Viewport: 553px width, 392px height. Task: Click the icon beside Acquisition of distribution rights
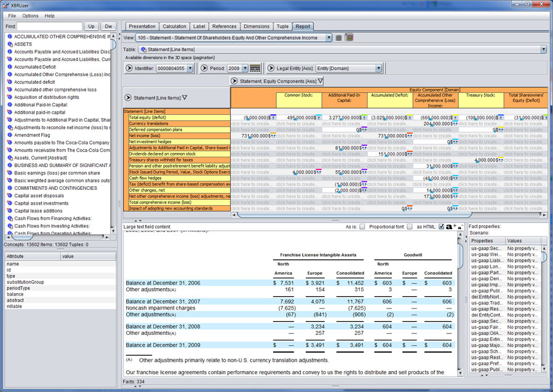(x=10, y=97)
